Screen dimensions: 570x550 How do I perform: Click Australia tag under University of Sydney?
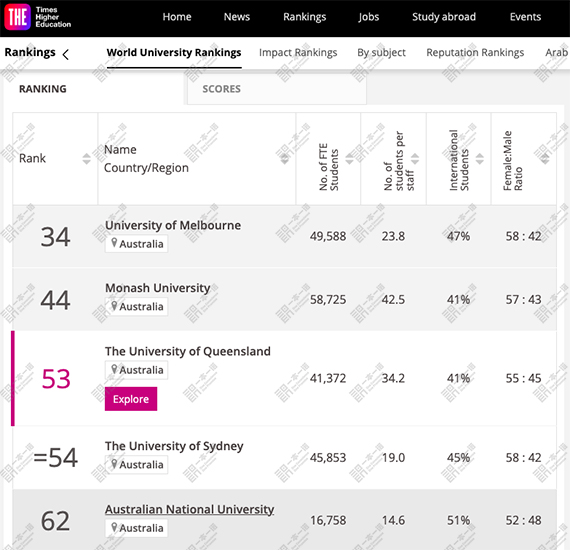137,465
